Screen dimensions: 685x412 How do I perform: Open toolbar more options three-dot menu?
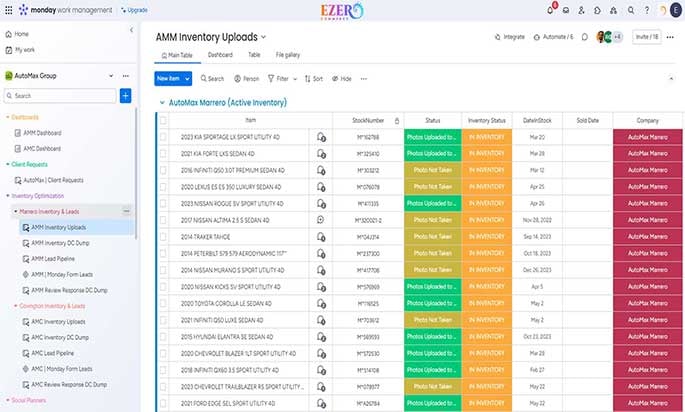pos(363,79)
